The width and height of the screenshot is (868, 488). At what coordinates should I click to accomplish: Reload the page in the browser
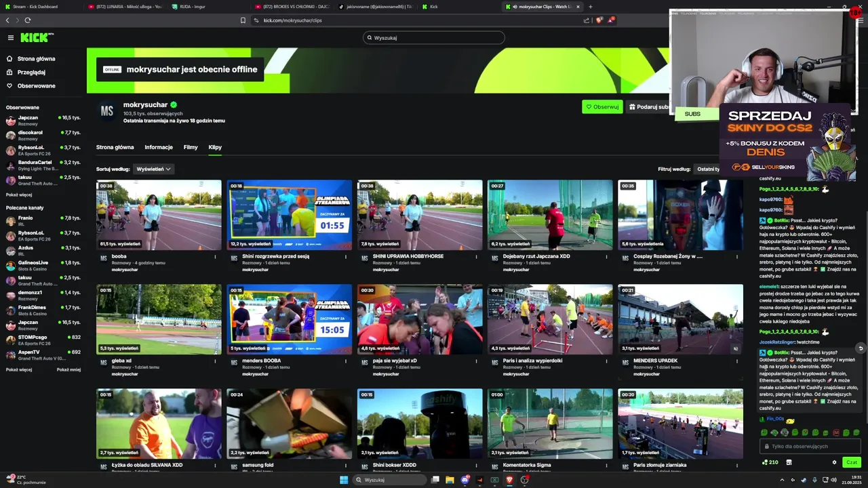27,20
